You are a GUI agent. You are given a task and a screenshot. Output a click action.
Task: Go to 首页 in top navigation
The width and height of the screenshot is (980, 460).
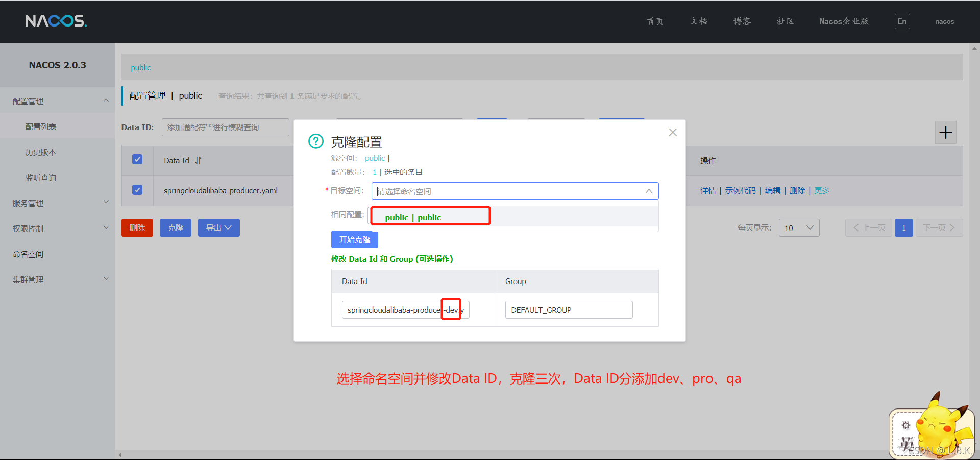[x=655, y=21]
